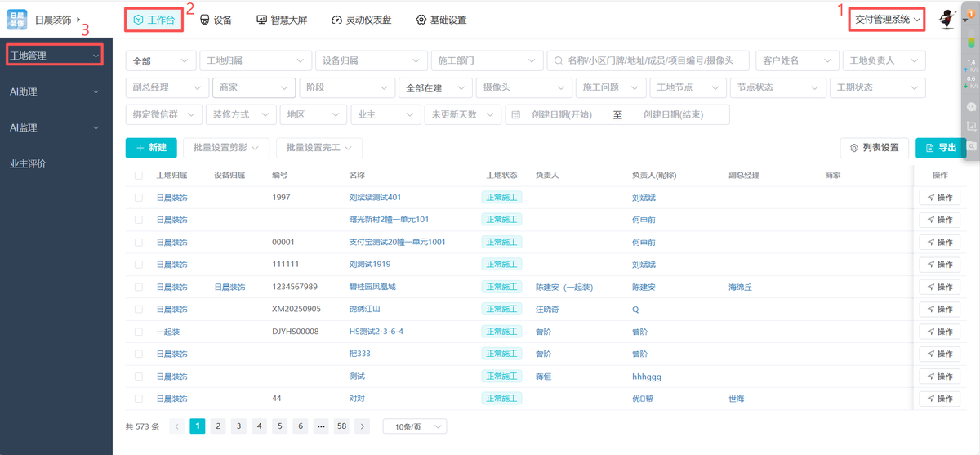This screenshot has width=980, height=455.
Task: Click the 客户姓名 input field
Action: [x=796, y=60]
